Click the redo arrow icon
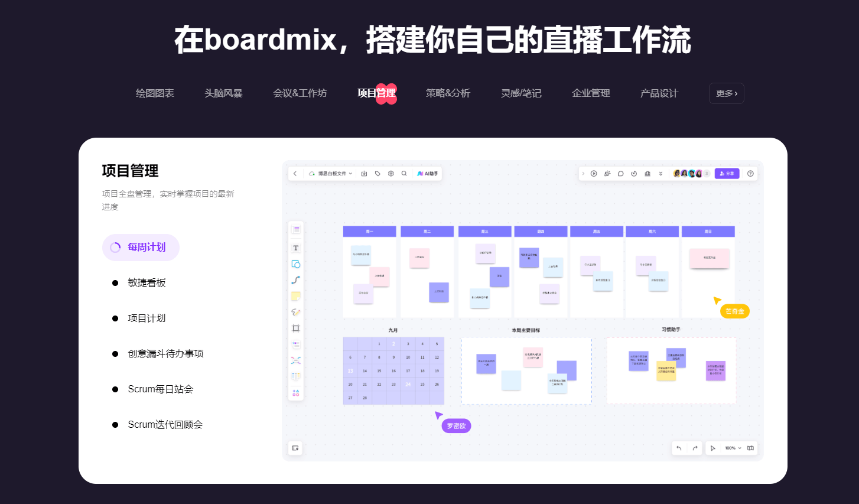859x504 pixels. coord(695,448)
